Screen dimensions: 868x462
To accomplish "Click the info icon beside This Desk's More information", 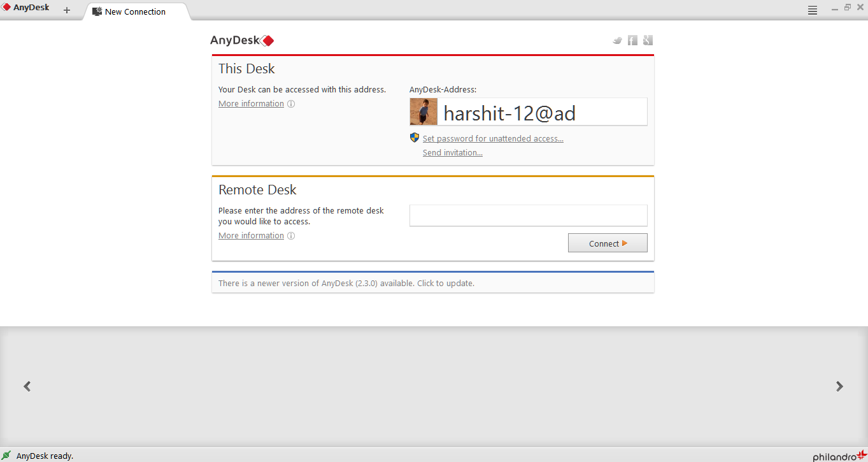I will [291, 104].
